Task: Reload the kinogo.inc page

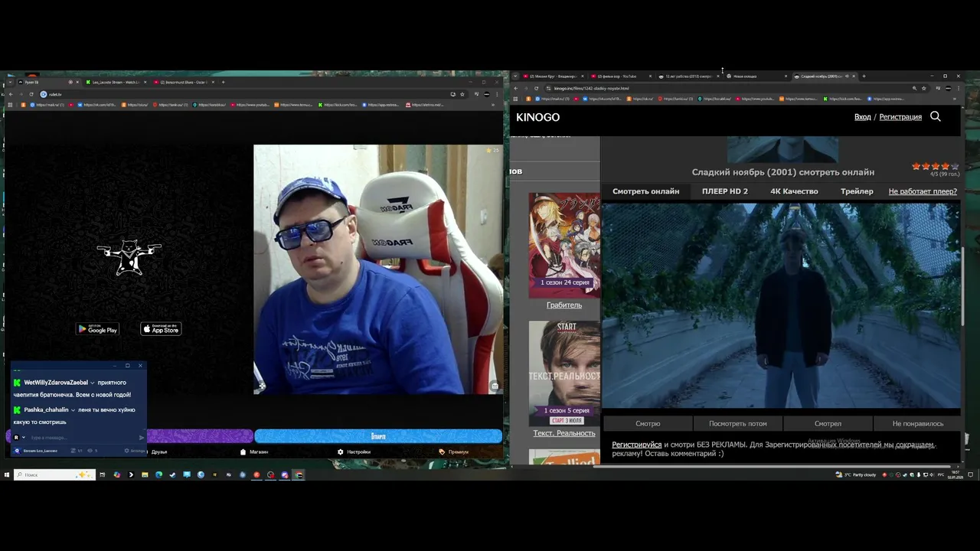Action: [x=536, y=88]
